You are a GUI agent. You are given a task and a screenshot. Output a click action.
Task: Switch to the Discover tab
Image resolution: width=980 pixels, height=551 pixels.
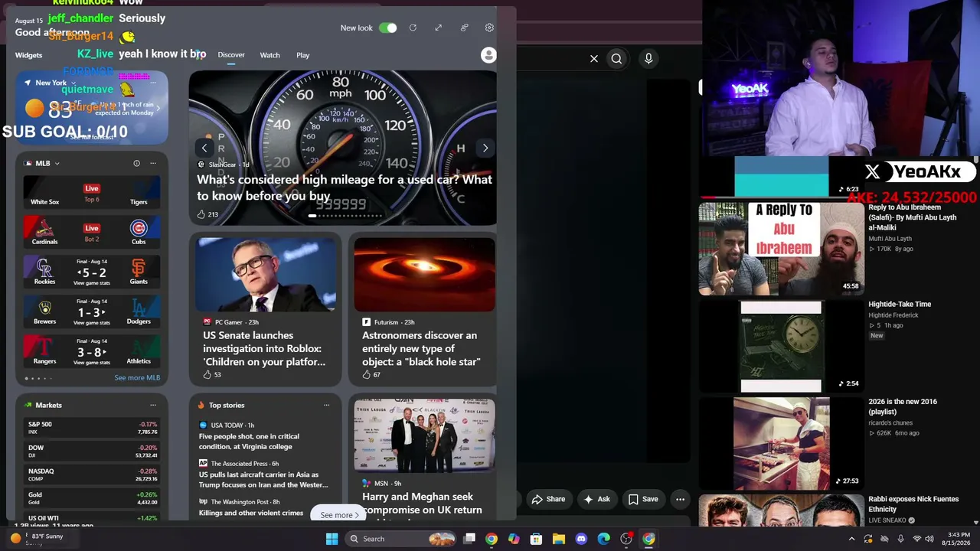tap(231, 55)
